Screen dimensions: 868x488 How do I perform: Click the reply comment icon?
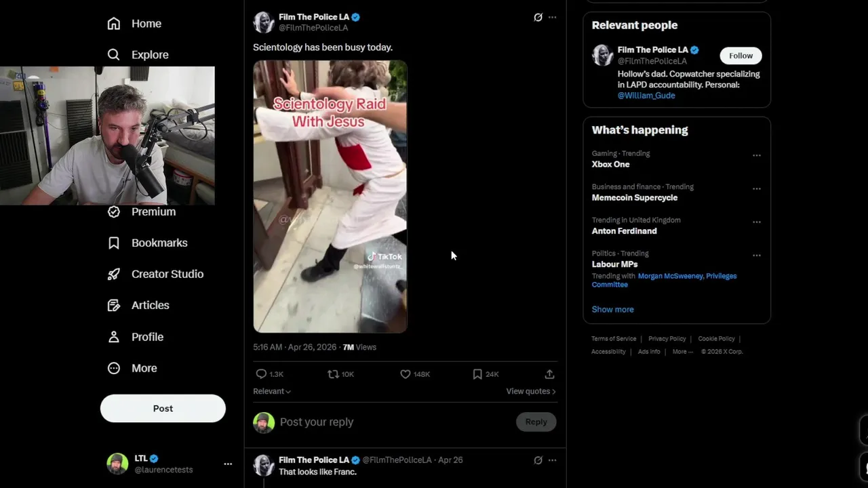coord(261,374)
